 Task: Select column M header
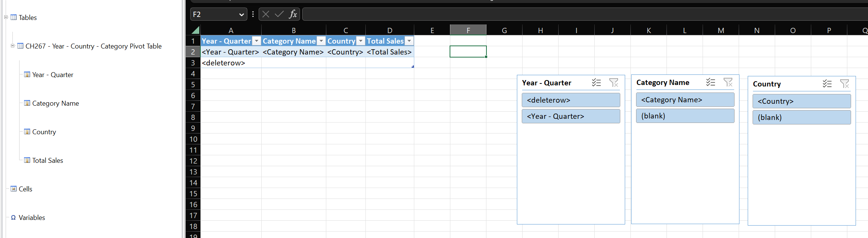point(721,30)
